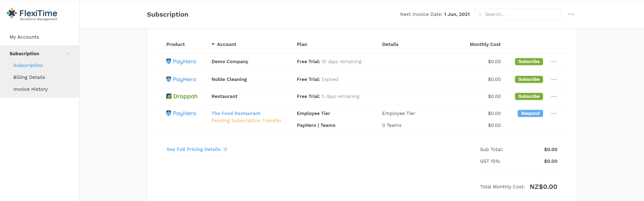Click Total Monthly Cost NZ$0.00 value
Screen dimensions: 644x201
[543, 187]
